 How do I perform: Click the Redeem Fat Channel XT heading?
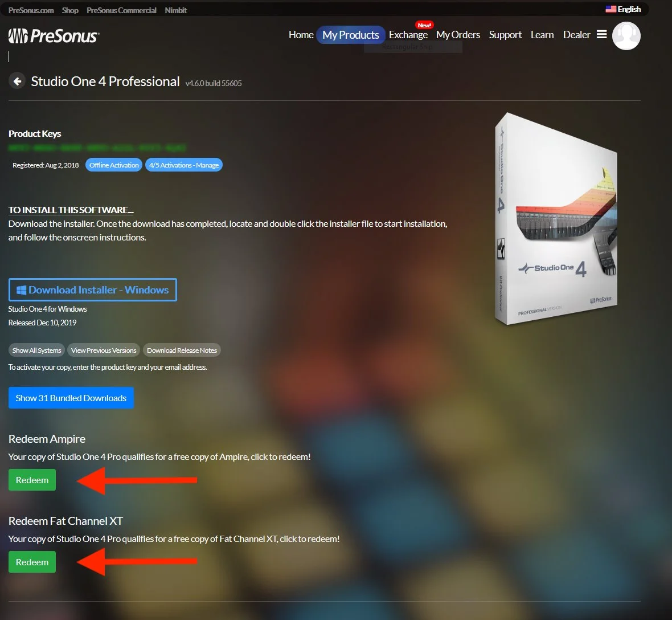(65, 521)
